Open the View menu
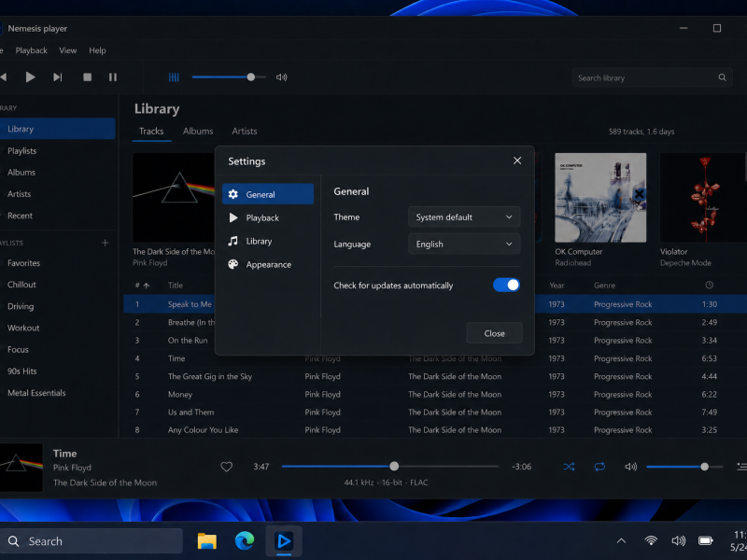This screenshot has width=747, height=560. point(67,50)
